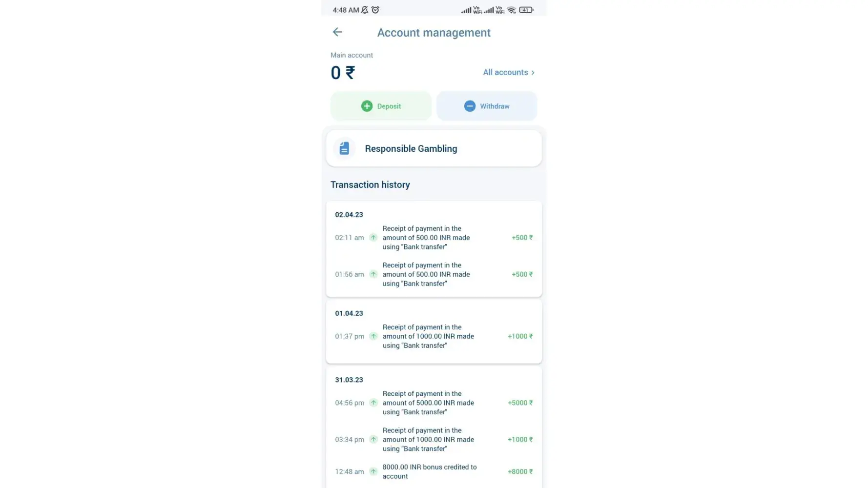Image resolution: width=868 pixels, height=488 pixels.
Task: Tap the arrow icon beside 01:37 pm transaction
Action: [x=373, y=336]
